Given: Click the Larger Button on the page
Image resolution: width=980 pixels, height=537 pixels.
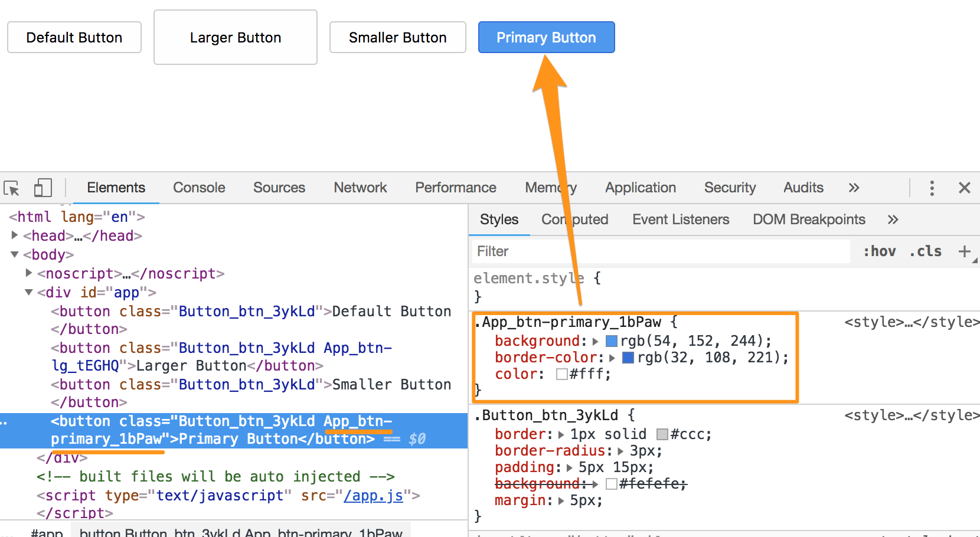Looking at the screenshot, I should pos(236,37).
